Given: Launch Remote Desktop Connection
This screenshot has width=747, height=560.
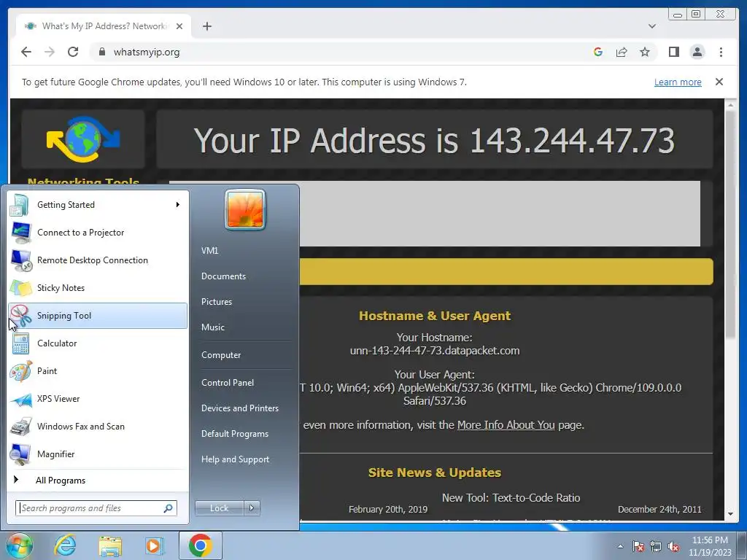Looking at the screenshot, I should 98,260.
